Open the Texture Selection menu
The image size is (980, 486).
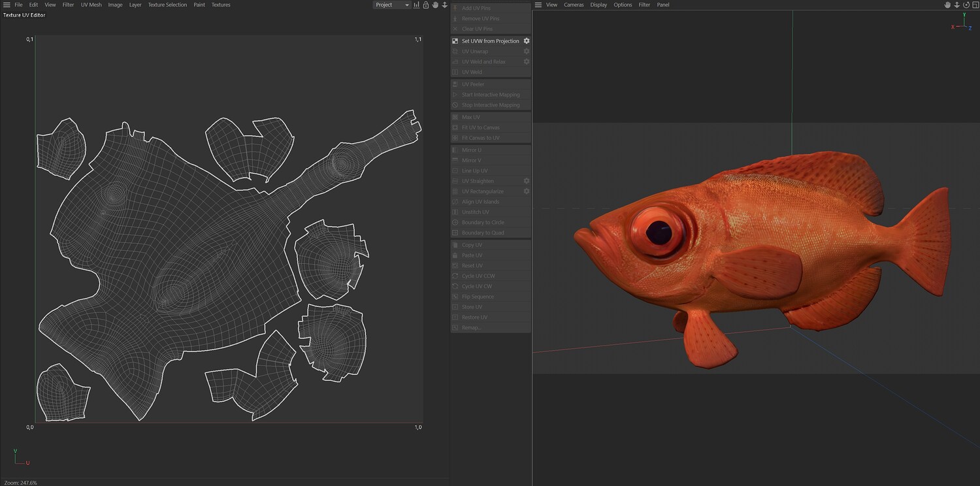click(167, 5)
